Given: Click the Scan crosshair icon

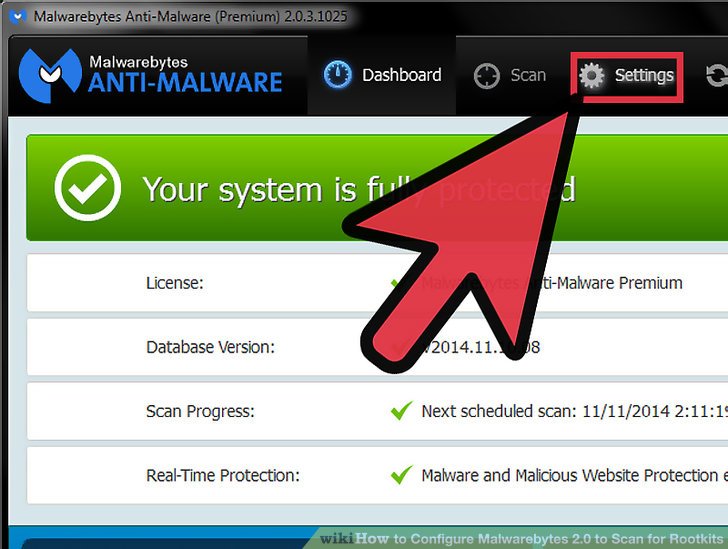Looking at the screenshot, I should (x=487, y=75).
